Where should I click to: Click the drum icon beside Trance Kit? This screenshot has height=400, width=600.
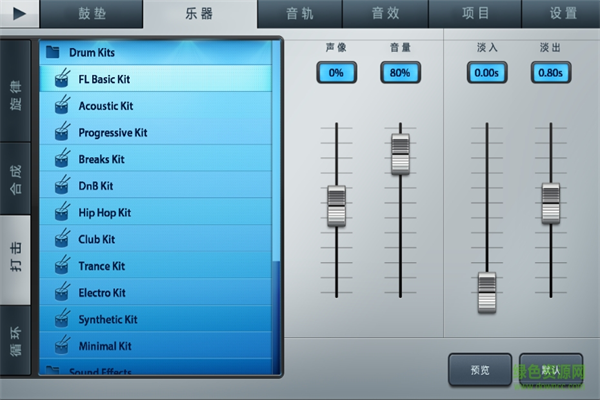[61, 267]
